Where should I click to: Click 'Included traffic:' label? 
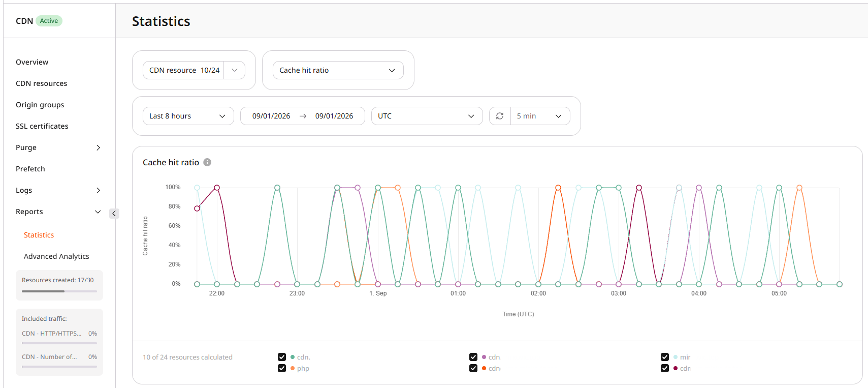click(44, 319)
